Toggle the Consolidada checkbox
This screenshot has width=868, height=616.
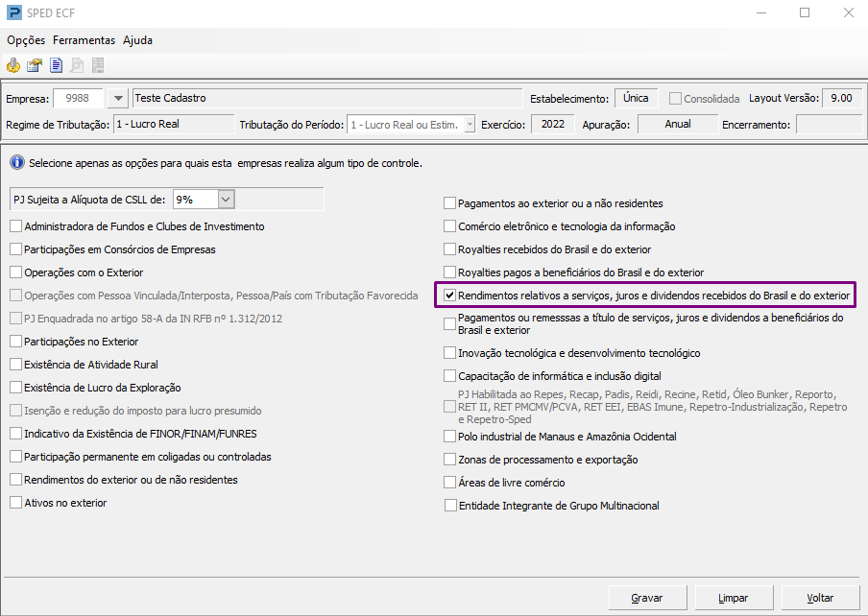(x=675, y=99)
